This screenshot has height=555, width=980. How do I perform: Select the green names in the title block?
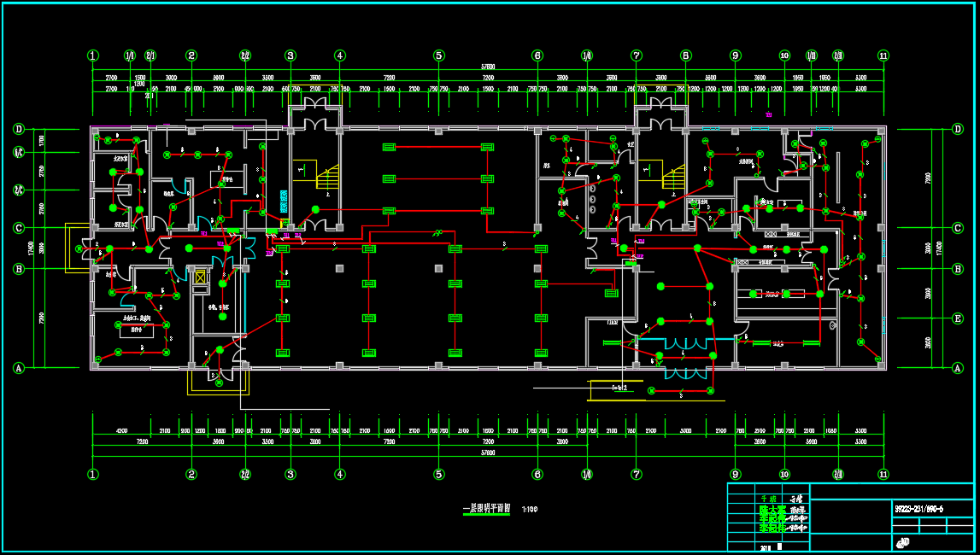(x=772, y=514)
